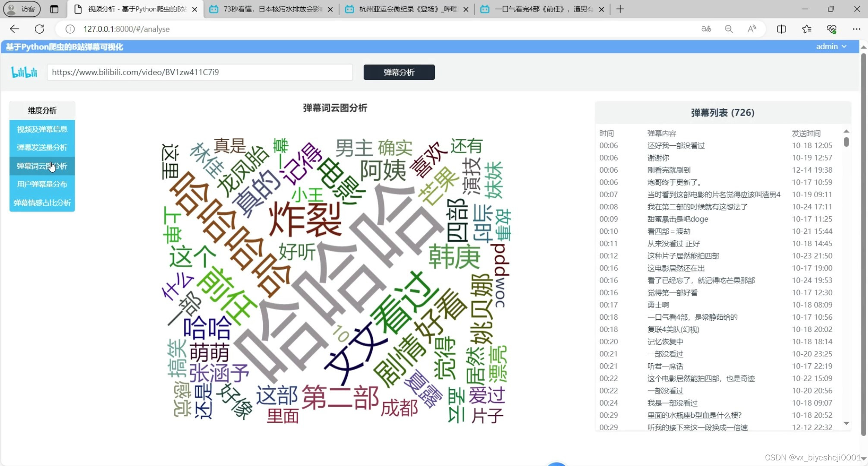Open 用户弹幕量分布 sidebar item

click(x=42, y=184)
